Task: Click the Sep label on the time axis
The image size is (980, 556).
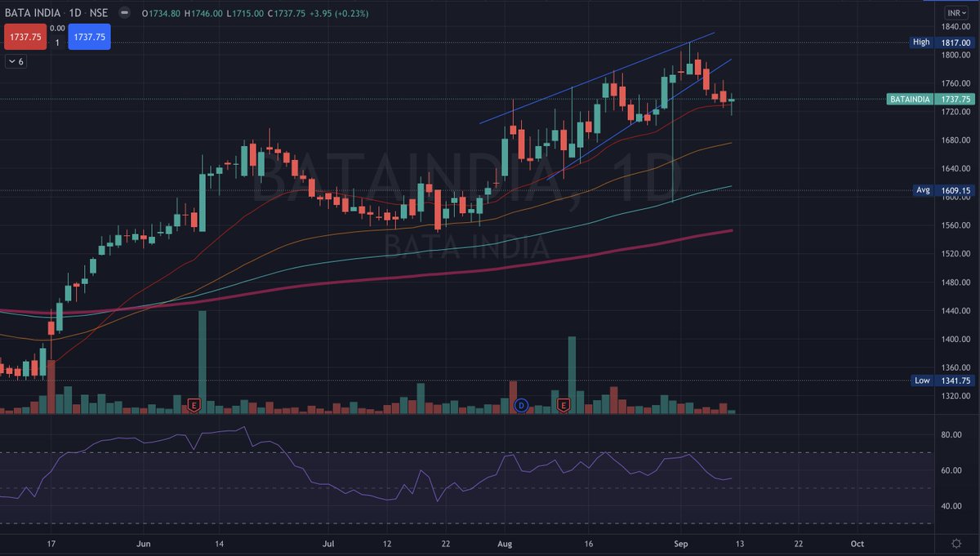Action: click(680, 543)
